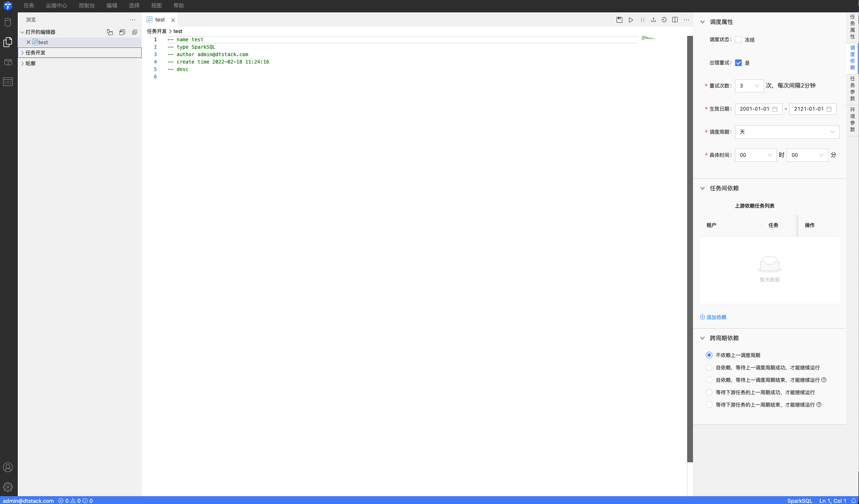
Task: Open the 编辑 menu
Action: click(112, 6)
